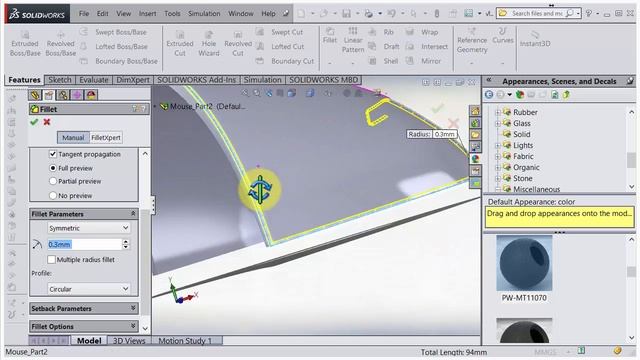Click the Search files and models box
Viewport: 640px width, 360px height.
538,13
